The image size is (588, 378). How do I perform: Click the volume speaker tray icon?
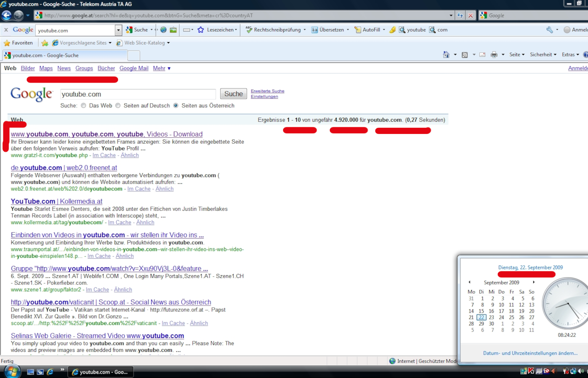pyautogui.click(x=581, y=371)
